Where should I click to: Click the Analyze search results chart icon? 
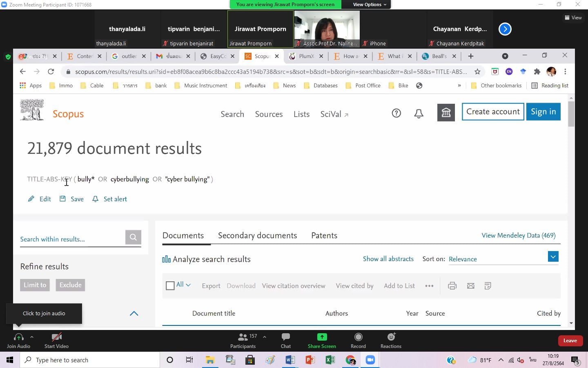[166, 259]
